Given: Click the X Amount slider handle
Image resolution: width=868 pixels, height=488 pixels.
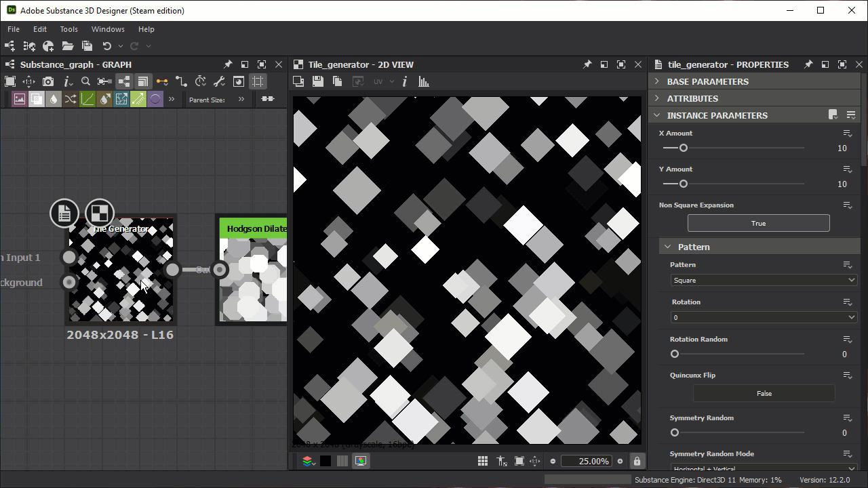Looking at the screenshot, I should [x=684, y=148].
